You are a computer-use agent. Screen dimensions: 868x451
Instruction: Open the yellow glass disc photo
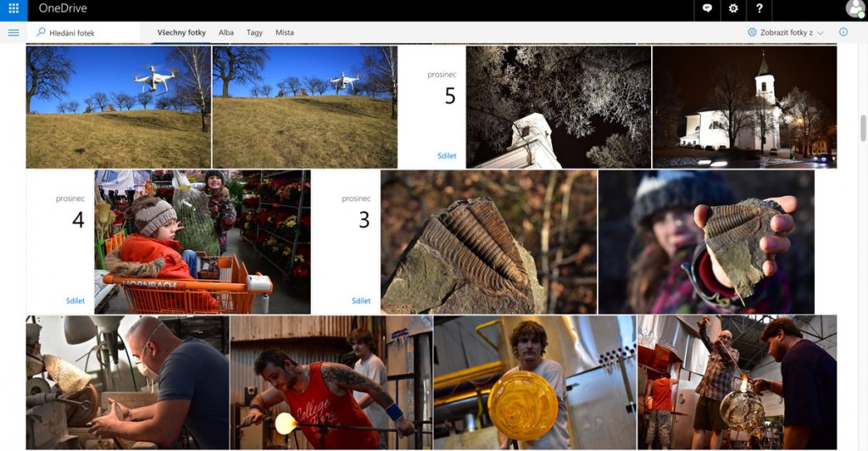(x=534, y=381)
